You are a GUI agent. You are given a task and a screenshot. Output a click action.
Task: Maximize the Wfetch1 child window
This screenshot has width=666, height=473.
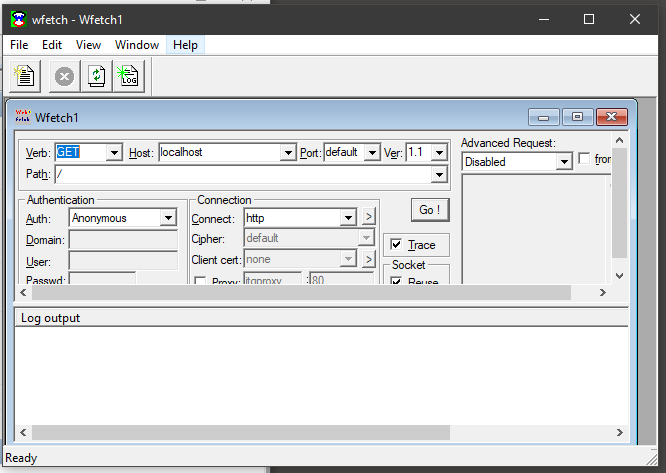tap(577, 117)
